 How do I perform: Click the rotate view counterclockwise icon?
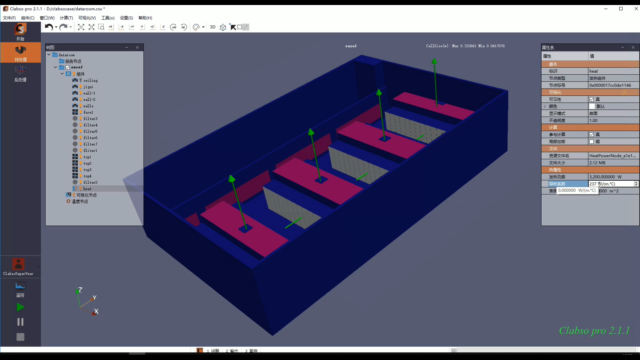(184, 27)
